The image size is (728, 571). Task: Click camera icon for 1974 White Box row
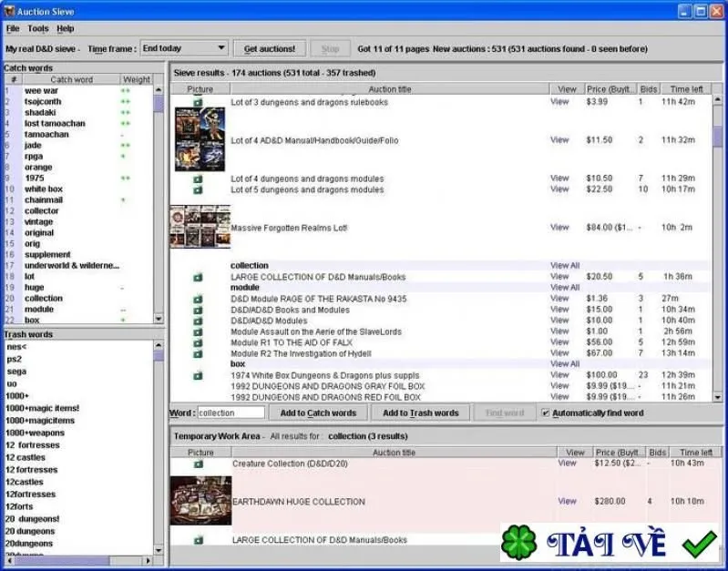[x=198, y=375]
